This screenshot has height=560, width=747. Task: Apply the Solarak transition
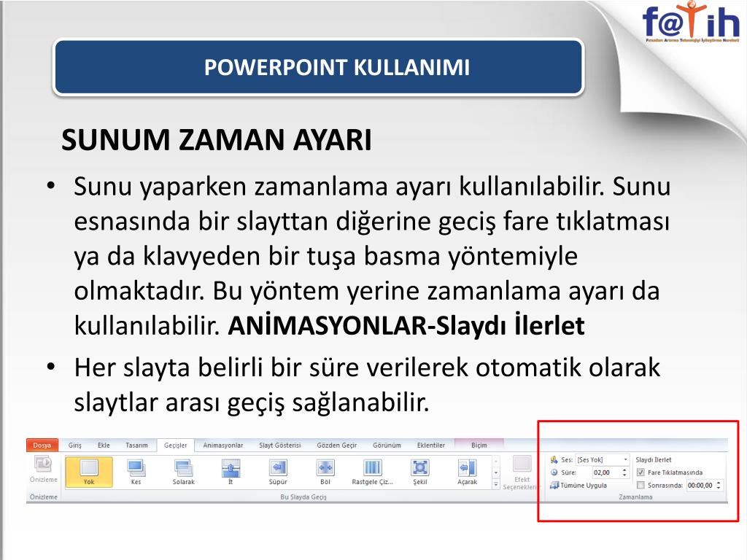click(x=183, y=472)
